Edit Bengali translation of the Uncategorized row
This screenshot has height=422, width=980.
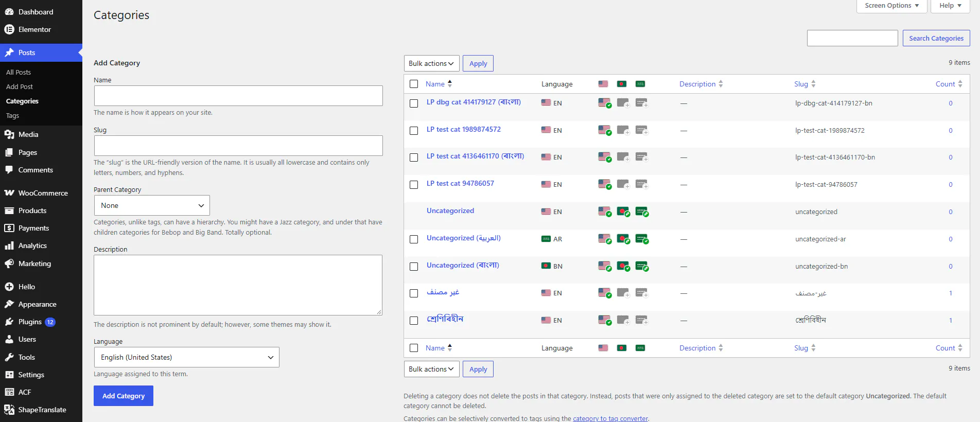[623, 212]
